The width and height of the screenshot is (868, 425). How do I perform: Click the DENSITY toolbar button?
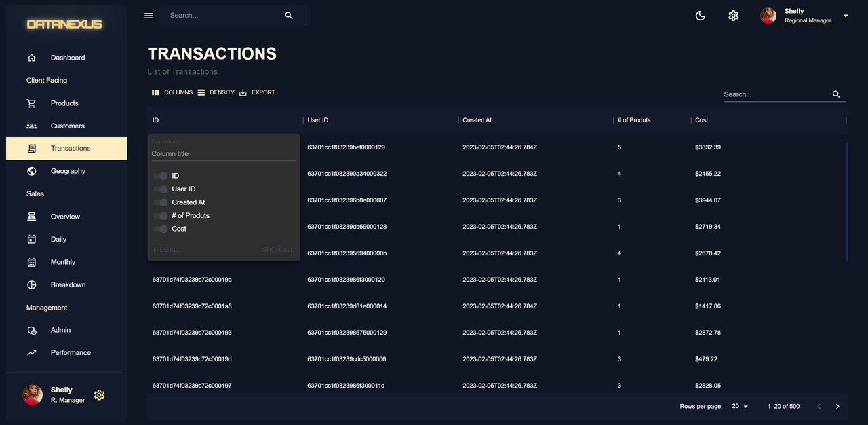click(216, 92)
